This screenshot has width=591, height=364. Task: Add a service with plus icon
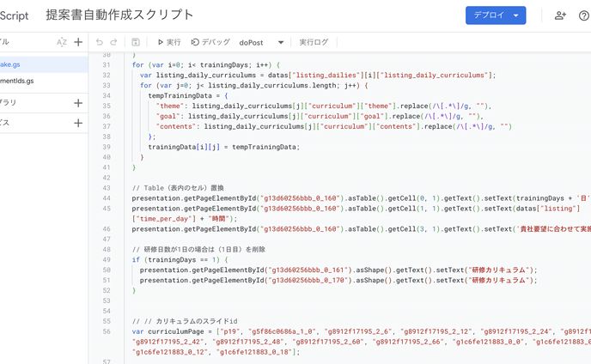click(x=78, y=123)
